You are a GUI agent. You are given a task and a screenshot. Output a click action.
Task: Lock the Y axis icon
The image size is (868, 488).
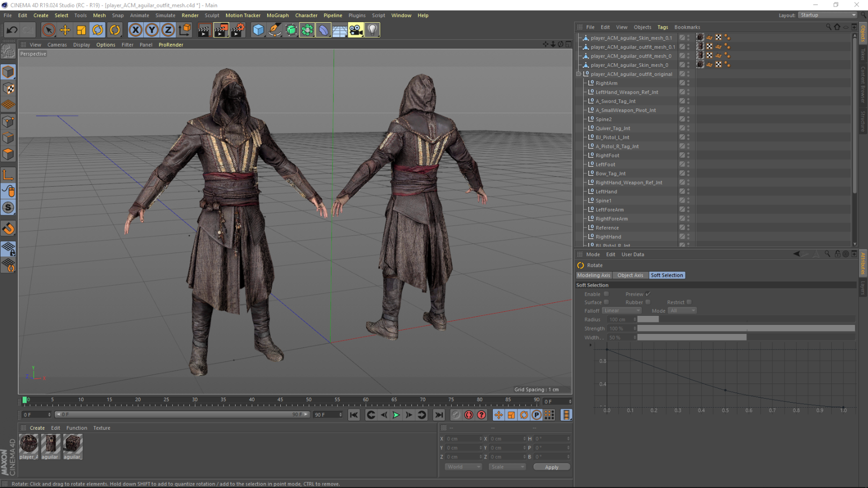152,30
